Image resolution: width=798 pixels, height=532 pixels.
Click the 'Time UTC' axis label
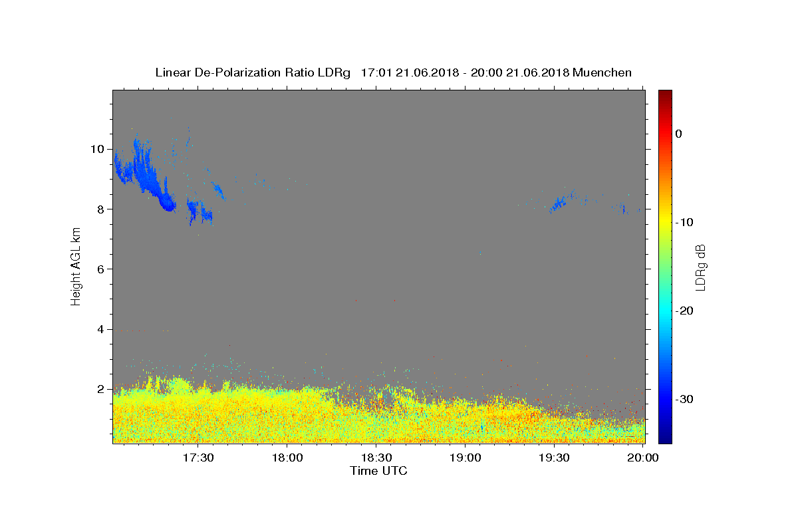click(x=378, y=471)
